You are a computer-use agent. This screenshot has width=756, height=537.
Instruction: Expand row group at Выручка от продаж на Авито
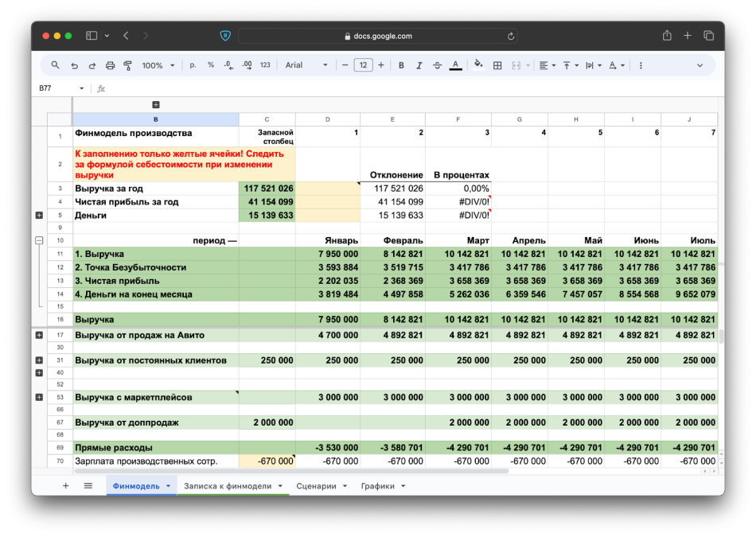pos(39,335)
